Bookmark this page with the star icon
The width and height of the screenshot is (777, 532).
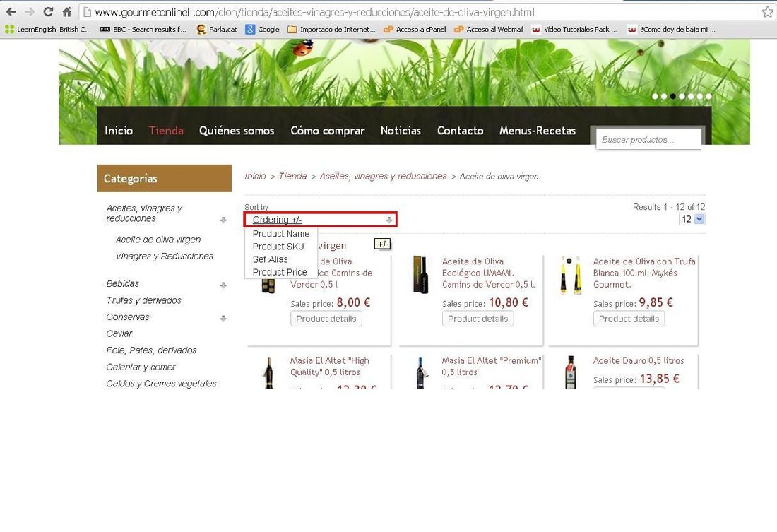click(768, 12)
